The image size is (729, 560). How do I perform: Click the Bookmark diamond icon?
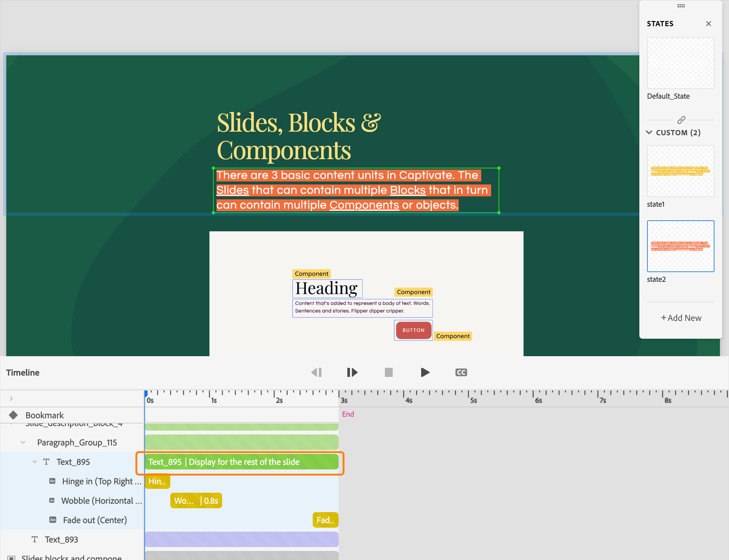pyautogui.click(x=13, y=415)
